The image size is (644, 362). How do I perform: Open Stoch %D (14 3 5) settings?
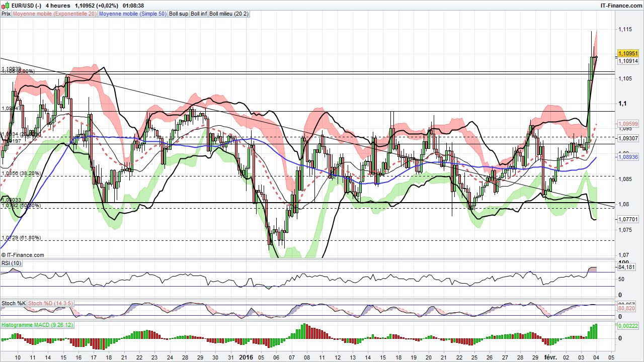click(50, 303)
